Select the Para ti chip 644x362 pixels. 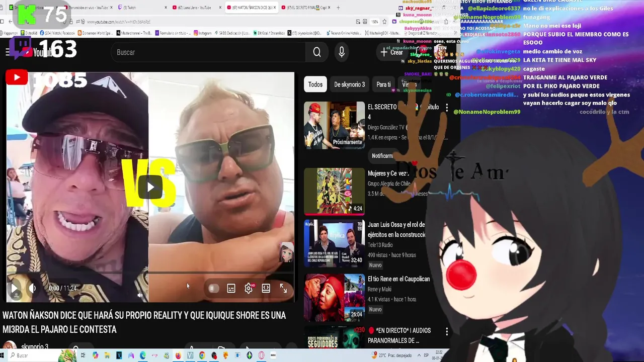pos(383,84)
